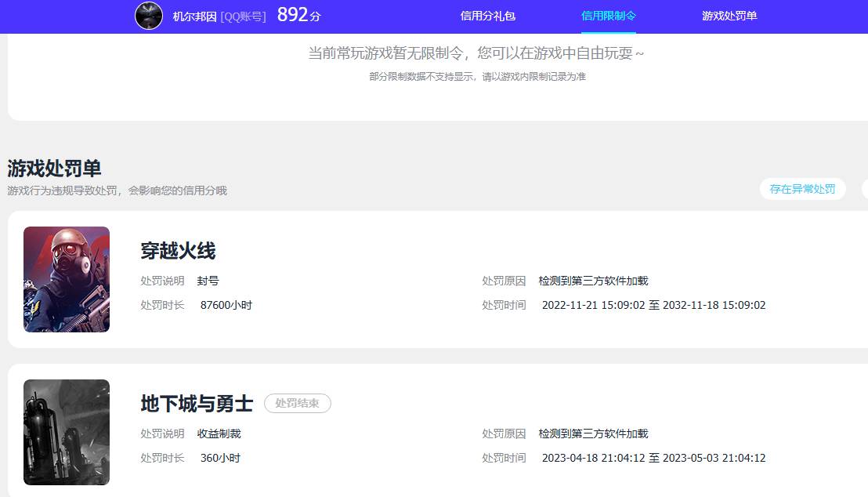Image resolution: width=868 pixels, height=497 pixels.
Task: Open the 地下城与勇士 penalty thumbnail
Action: 66,432
